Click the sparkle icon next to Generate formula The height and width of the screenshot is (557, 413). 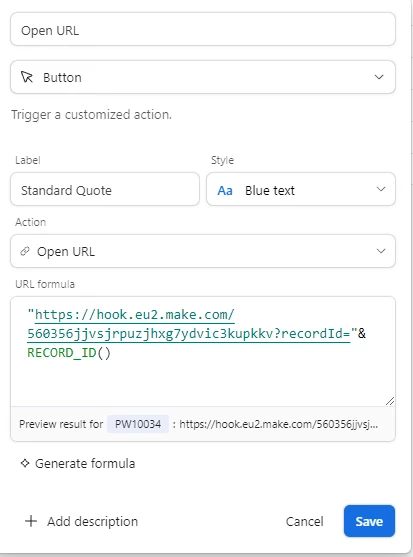(25, 463)
